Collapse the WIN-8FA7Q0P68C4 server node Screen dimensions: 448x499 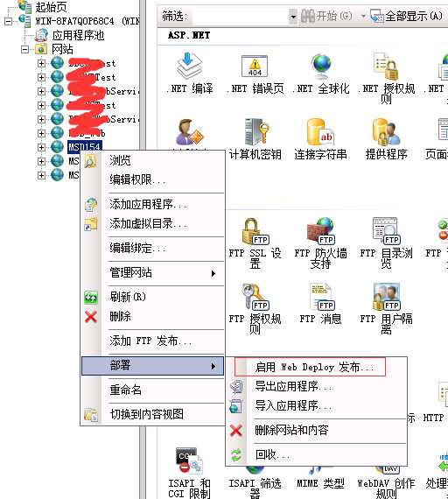8,21
